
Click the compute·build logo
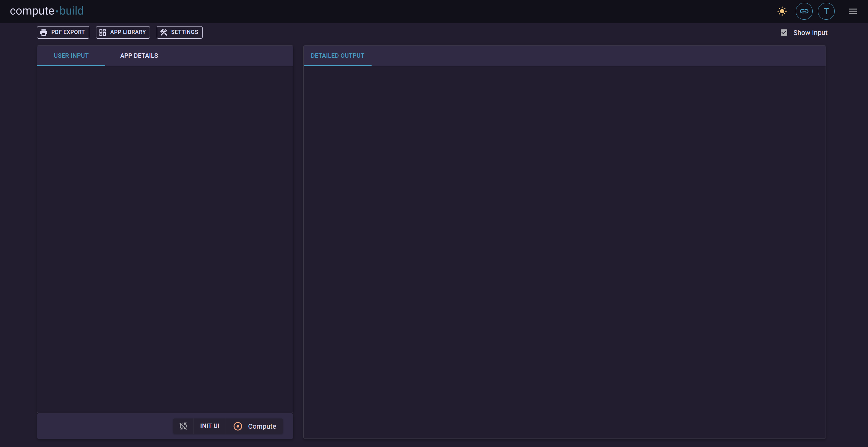[46, 11]
